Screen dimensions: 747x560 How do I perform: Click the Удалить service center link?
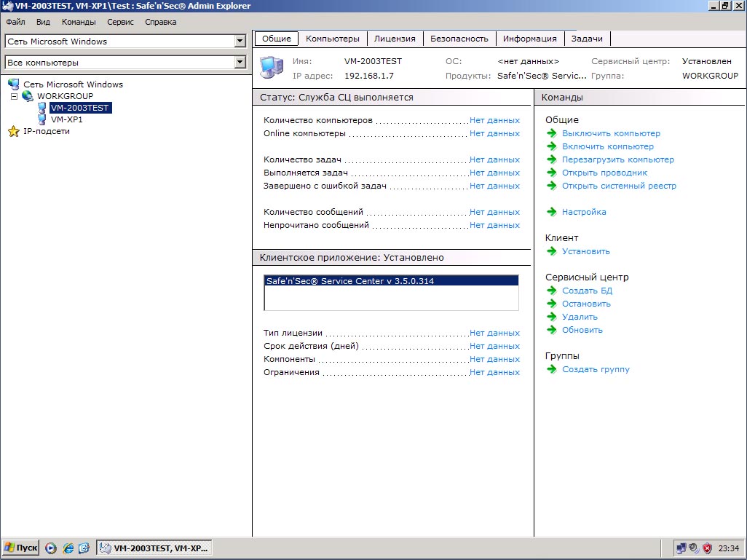pyautogui.click(x=580, y=317)
